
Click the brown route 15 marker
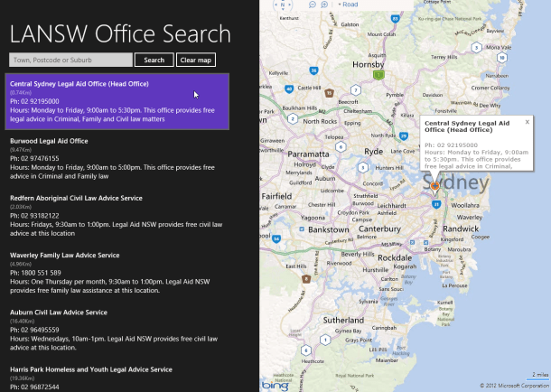click(x=329, y=93)
